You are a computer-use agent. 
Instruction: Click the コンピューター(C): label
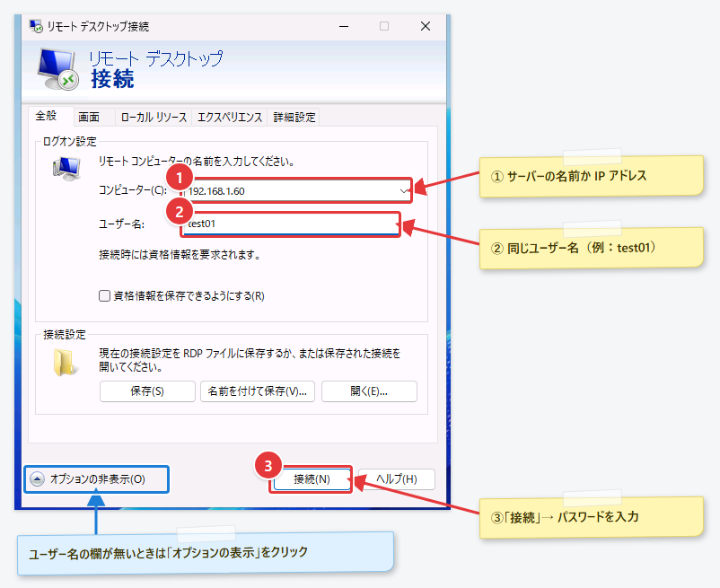coord(133,190)
